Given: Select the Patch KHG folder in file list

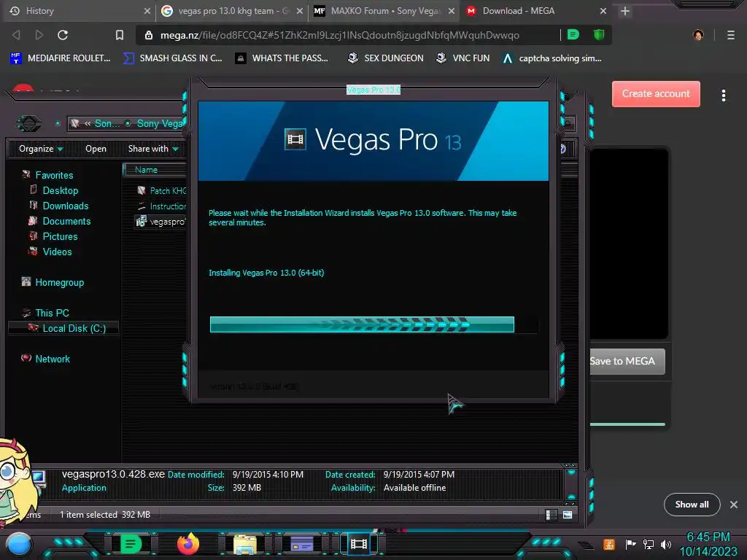Looking at the screenshot, I should pos(161,191).
